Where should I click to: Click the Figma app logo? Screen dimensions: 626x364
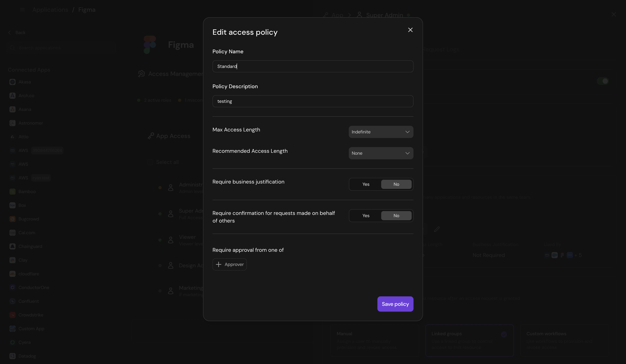[x=150, y=45]
